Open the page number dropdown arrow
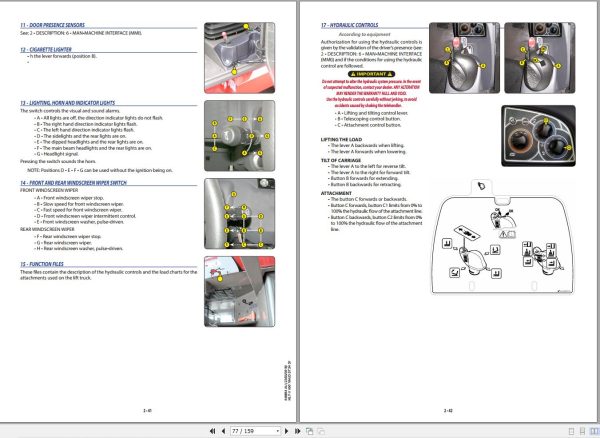The height and width of the screenshot is (438, 600). tap(277, 431)
